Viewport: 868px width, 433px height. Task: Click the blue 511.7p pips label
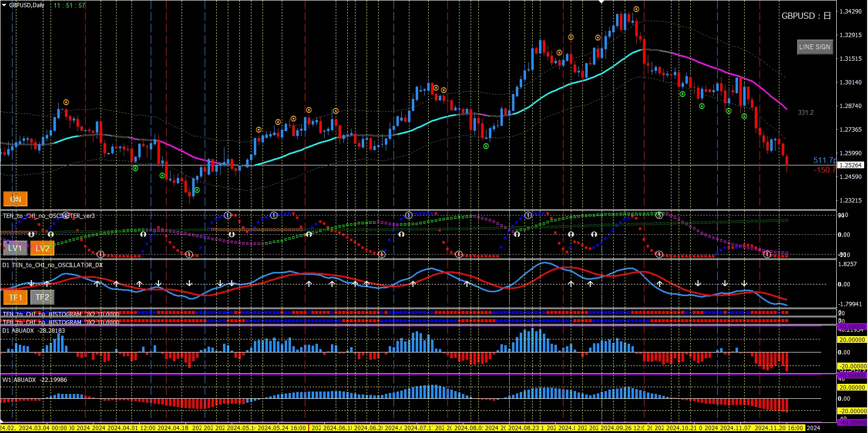tap(825, 160)
